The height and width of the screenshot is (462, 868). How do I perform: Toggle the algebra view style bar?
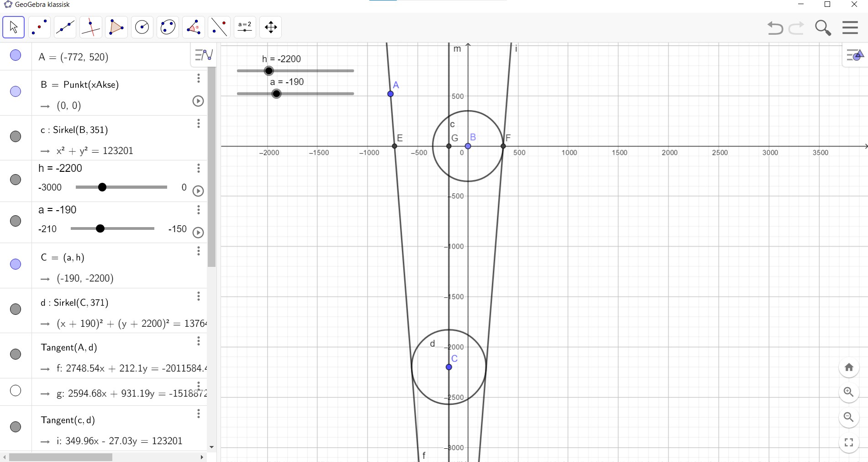204,55
